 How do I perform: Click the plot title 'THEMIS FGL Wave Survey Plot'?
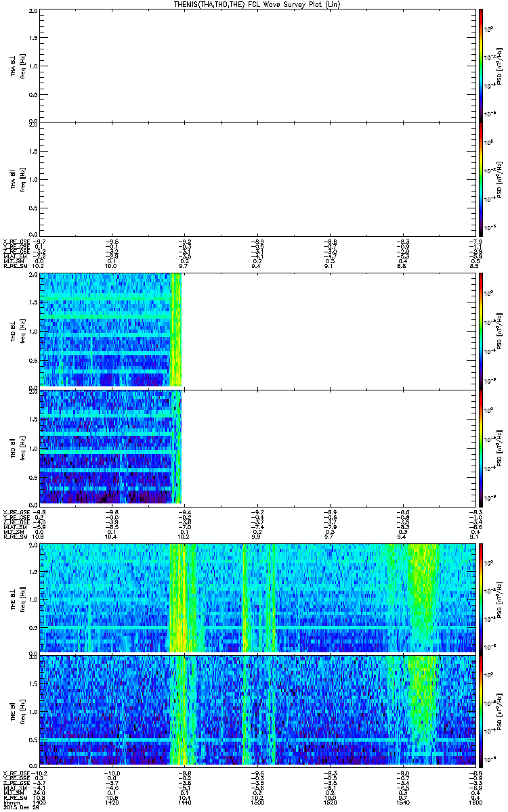pos(257,4)
